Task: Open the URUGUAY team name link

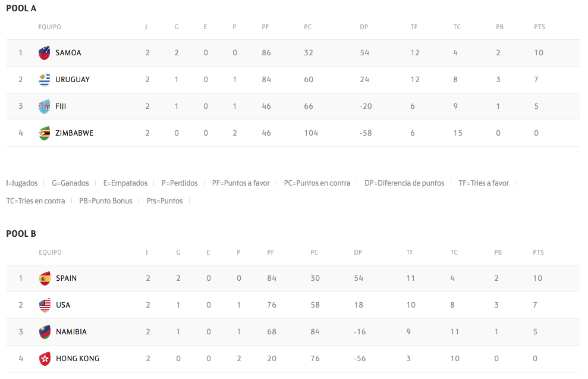Action: coord(73,80)
